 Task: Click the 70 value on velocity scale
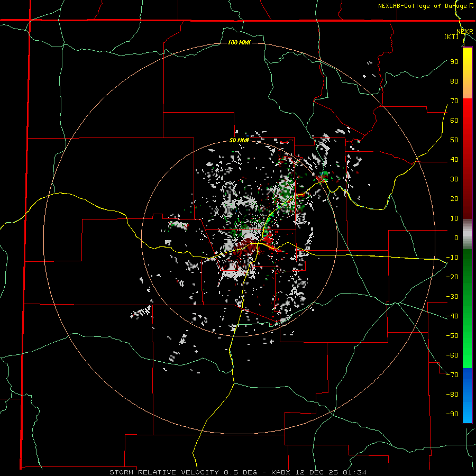coord(454,101)
